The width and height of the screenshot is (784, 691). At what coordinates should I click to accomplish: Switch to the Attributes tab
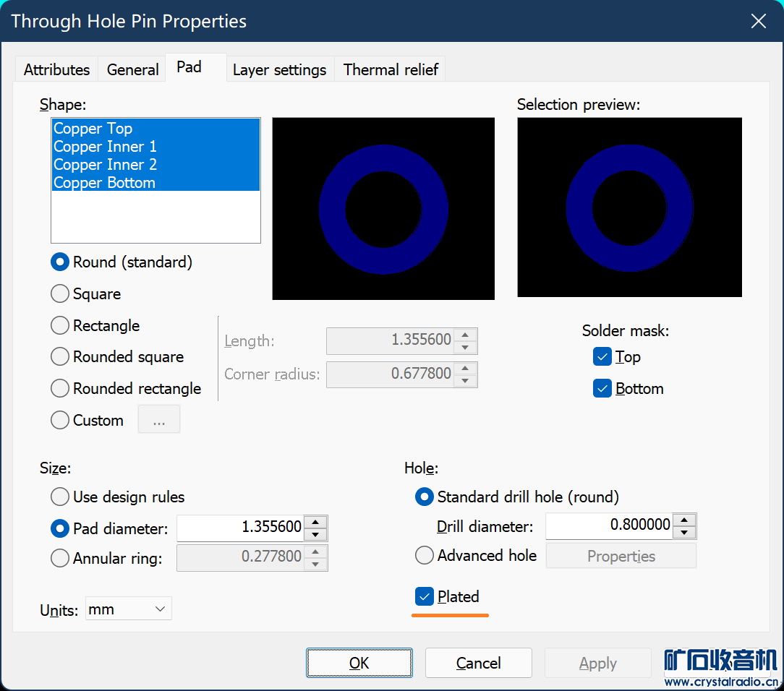tap(56, 70)
